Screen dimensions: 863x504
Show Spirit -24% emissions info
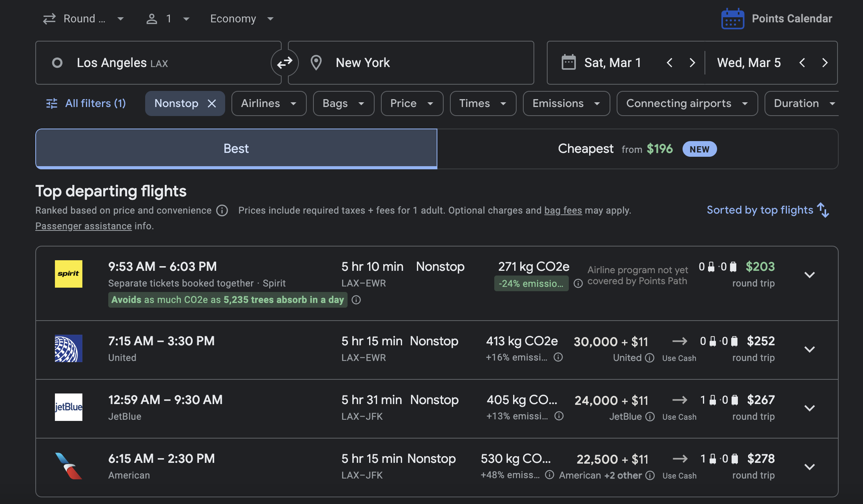pyautogui.click(x=578, y=283)
